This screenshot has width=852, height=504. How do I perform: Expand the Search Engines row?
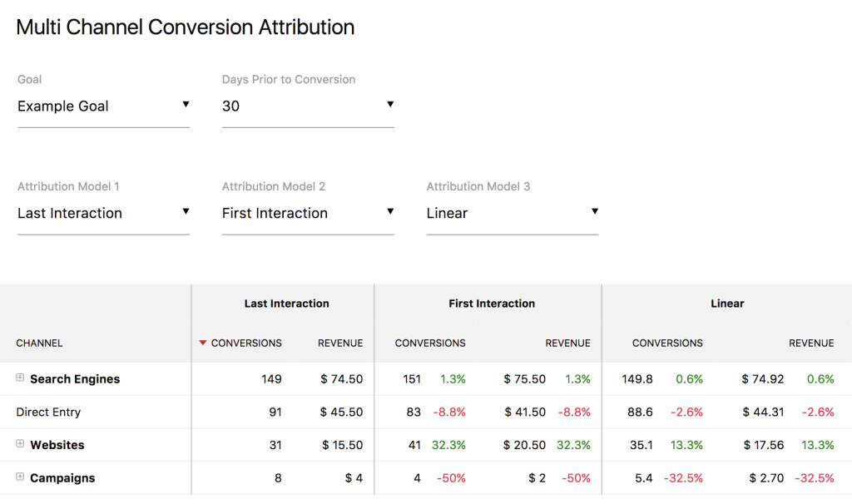pyautogui.click(x=20, y=378)
